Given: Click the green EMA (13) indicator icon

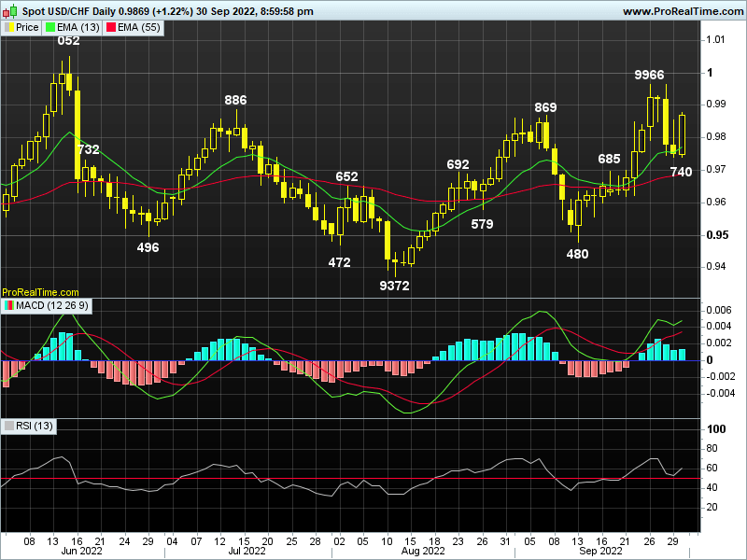Looking at the screenshot, I should pyautogui.click(x=49, y=26).
